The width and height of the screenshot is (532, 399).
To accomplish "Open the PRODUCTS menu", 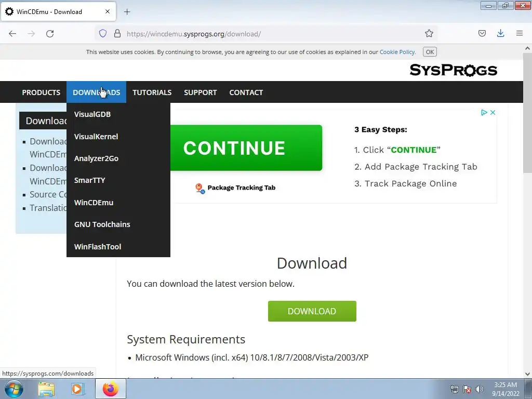I will (41, 92).
